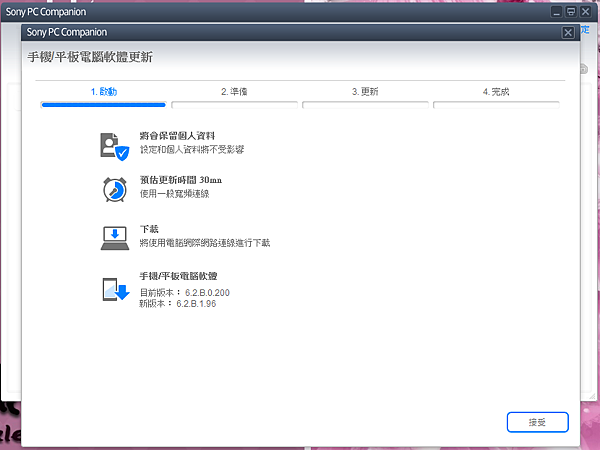This screenshot has height=450, width=600.
Task: Click the empty progress bar under 準備
Action: (x=234, y=105)
